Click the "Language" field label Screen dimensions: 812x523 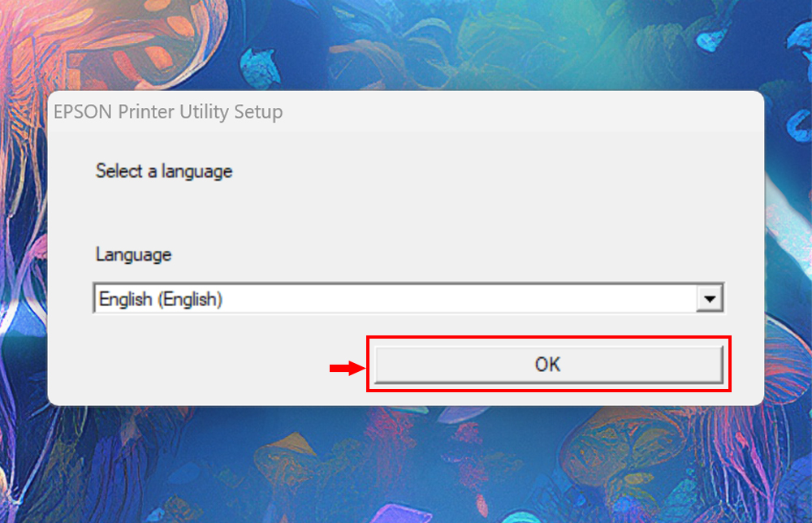tap(133, 254)
